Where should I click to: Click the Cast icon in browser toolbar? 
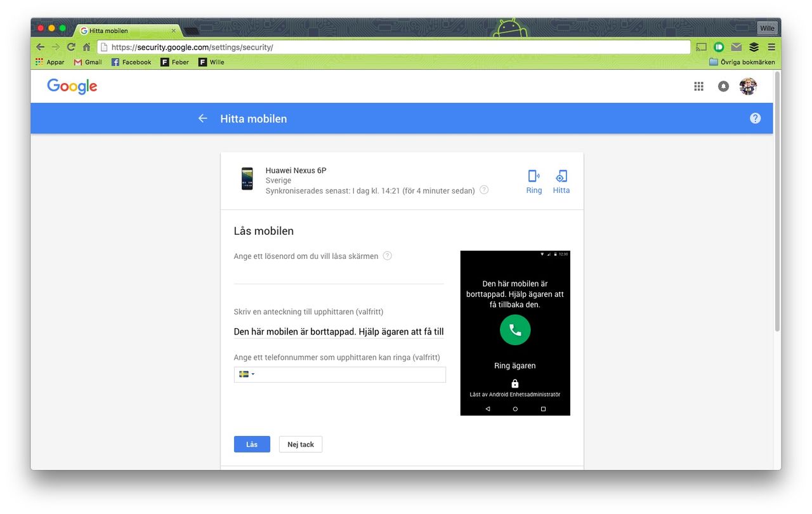tap(700, 46)
